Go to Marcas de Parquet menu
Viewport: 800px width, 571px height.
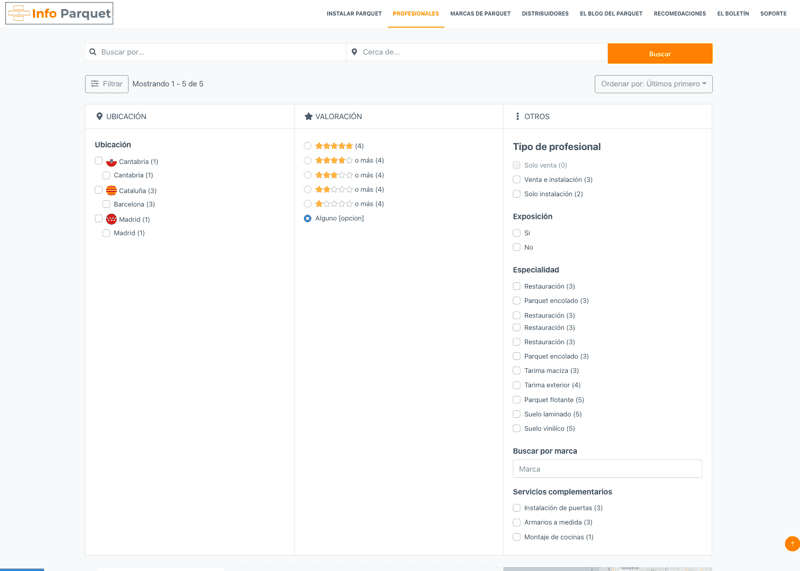click(480, 14)
